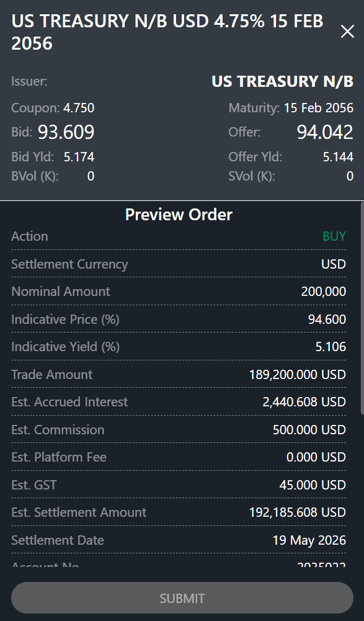The width and height of the screenshot is (364, 621).
Task: Click the Est. Platform Fee value
Action: pyautogui.click(x=316, y=457)
